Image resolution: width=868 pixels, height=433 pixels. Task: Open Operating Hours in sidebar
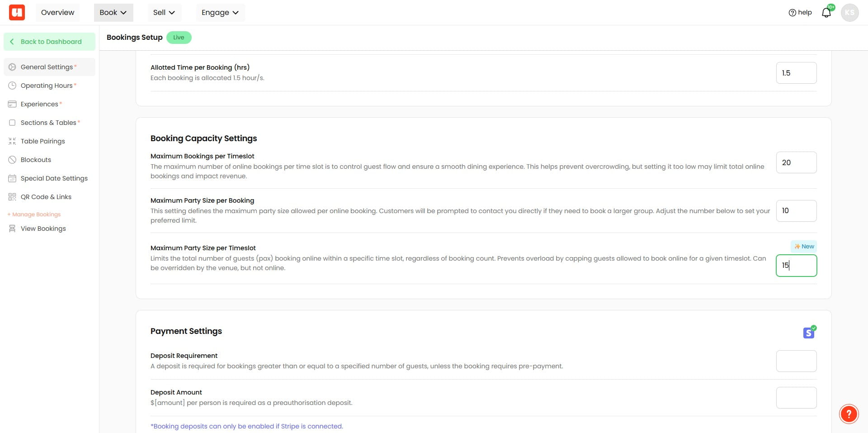pyautogui.click(x=49, y=86)
